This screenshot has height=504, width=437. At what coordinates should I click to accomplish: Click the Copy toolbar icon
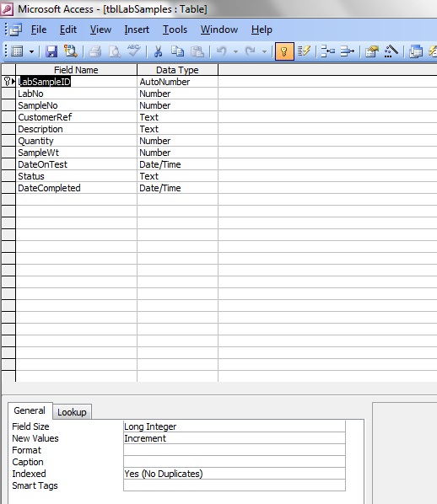[177, 51]
